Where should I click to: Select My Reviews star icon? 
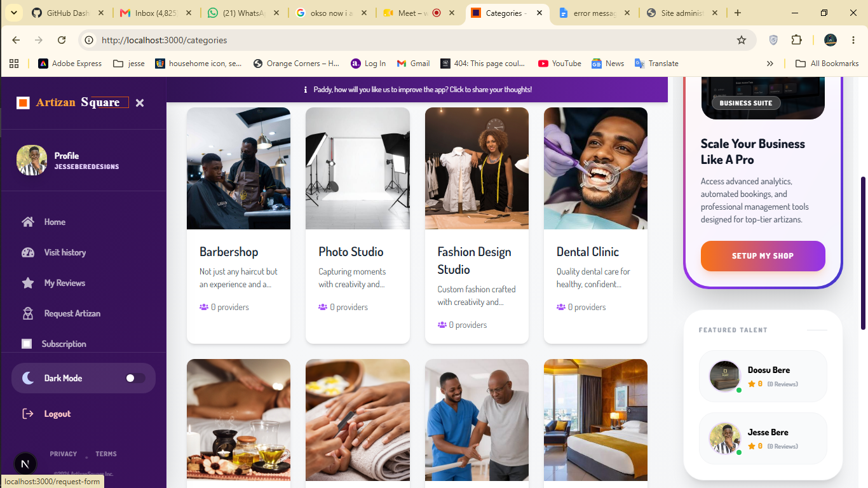(27, 283)
